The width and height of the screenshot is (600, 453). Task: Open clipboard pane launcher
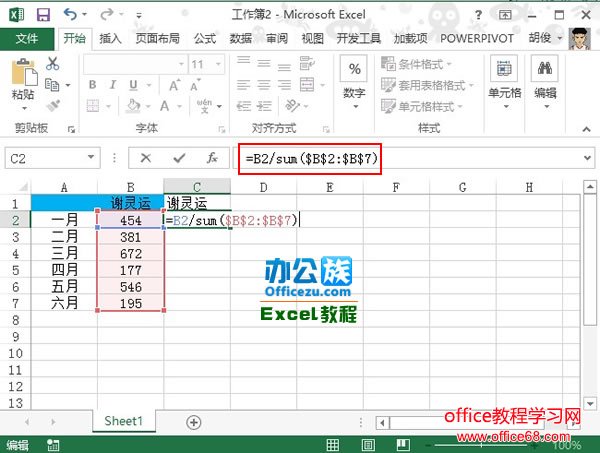click(71, 130)
